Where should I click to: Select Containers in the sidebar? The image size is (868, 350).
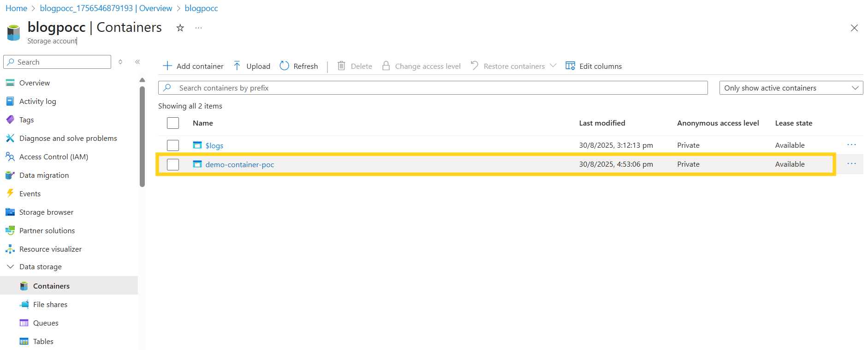[x=51, y=286]
